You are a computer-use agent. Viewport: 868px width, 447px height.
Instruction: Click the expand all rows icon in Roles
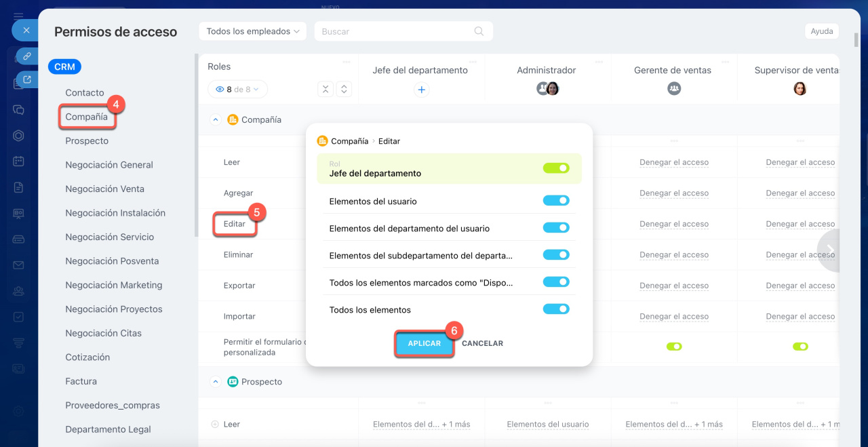[344, 90]
